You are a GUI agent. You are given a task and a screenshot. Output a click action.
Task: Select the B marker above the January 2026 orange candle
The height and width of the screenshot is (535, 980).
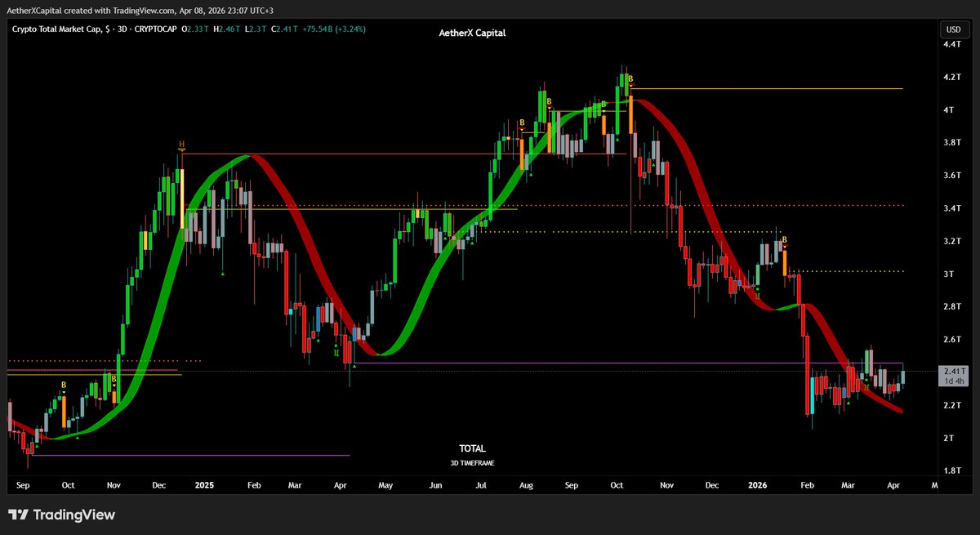coord(784,239)
